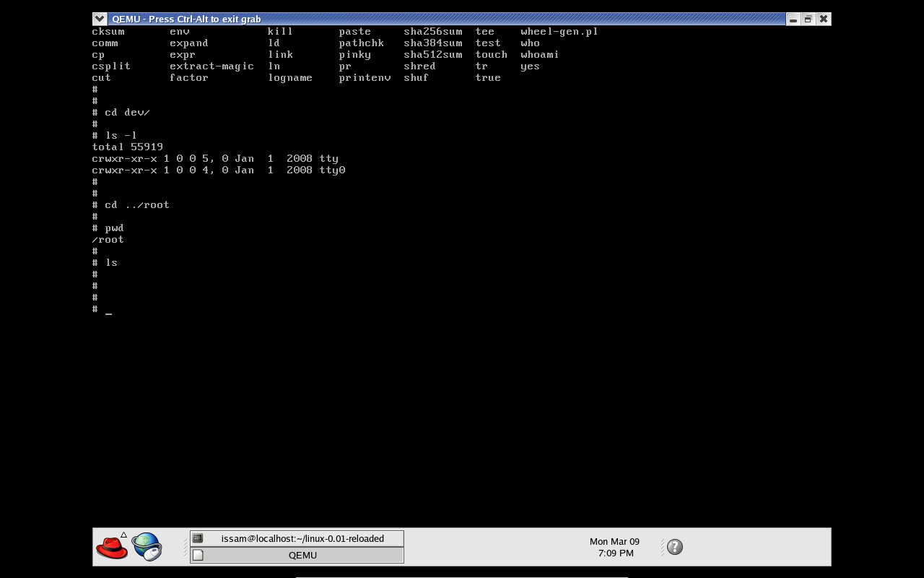Launch the web browser globe icon
The height and width of the screenshot is (578, 924).
point(147,547)
